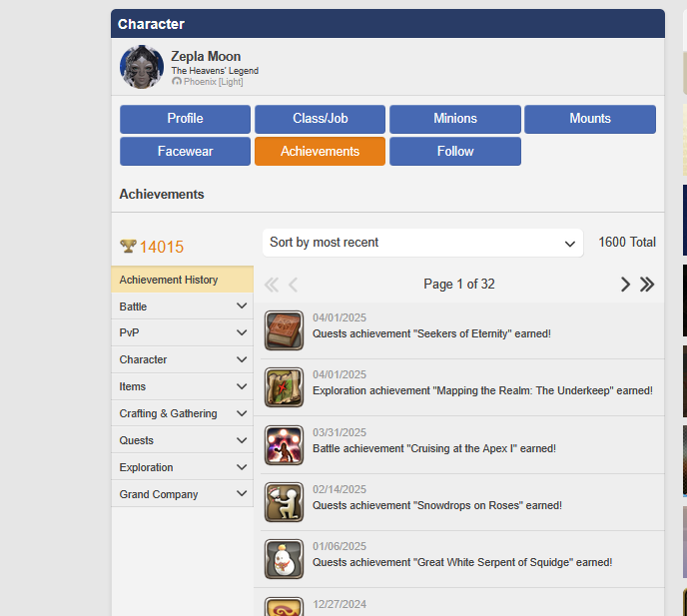Click the Great White Serpent snowman icon
This screenshot has height=616, width=687.
point(284,559)
